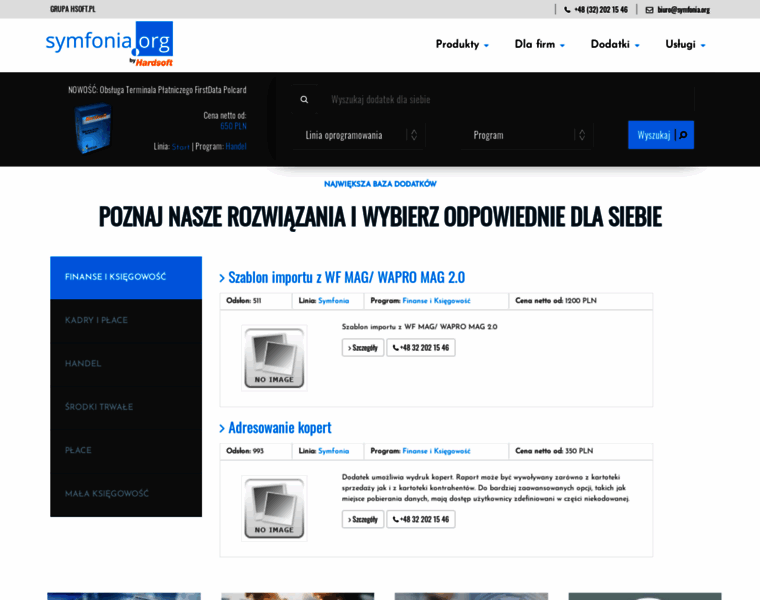Select the Handel category tab

coord(126,363)
